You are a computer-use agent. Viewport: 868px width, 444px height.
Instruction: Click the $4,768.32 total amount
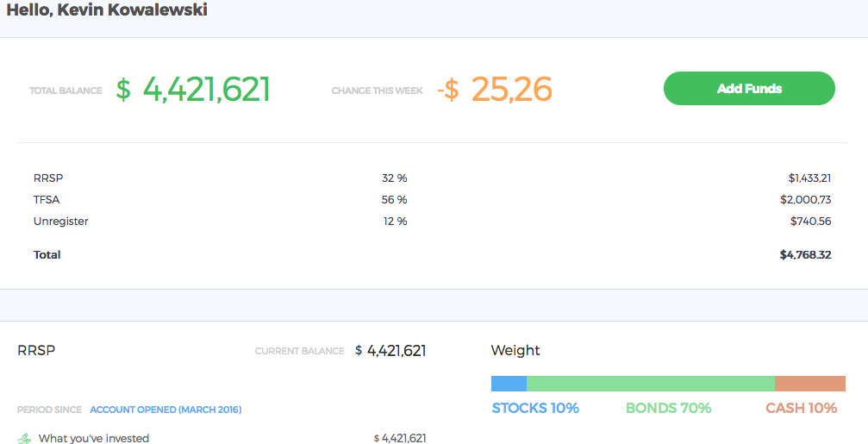(805, 255)
